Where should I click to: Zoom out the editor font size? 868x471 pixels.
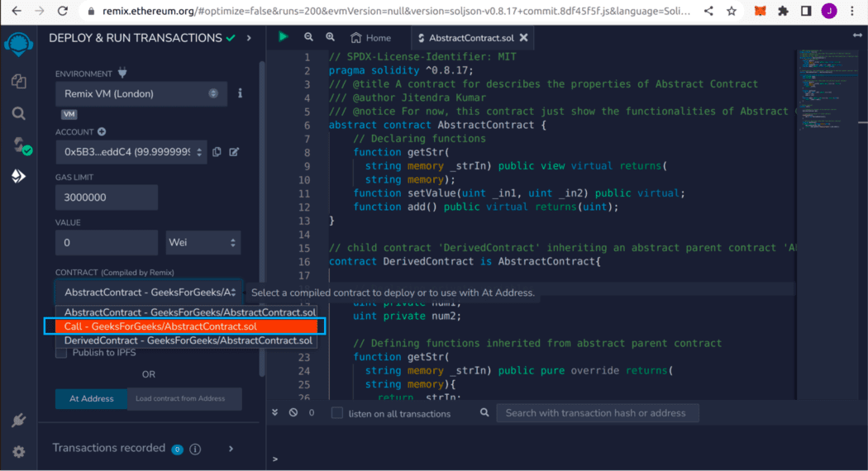(308, 38)
